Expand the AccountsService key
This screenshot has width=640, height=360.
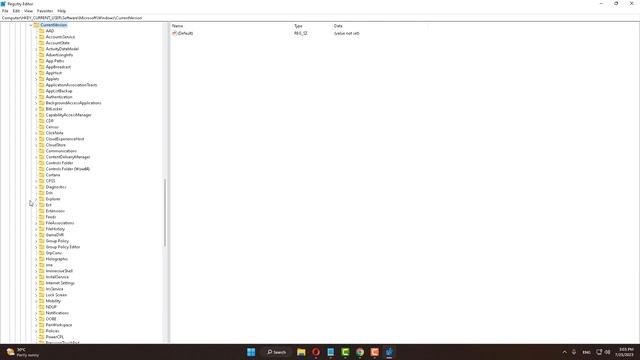(x=36, y=37)
